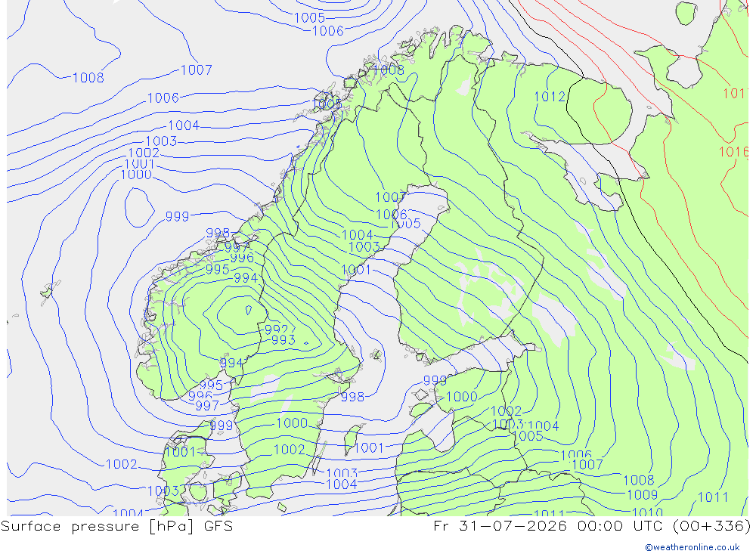Click the 1003 label in the Norwegian Sea

point(162,141)
